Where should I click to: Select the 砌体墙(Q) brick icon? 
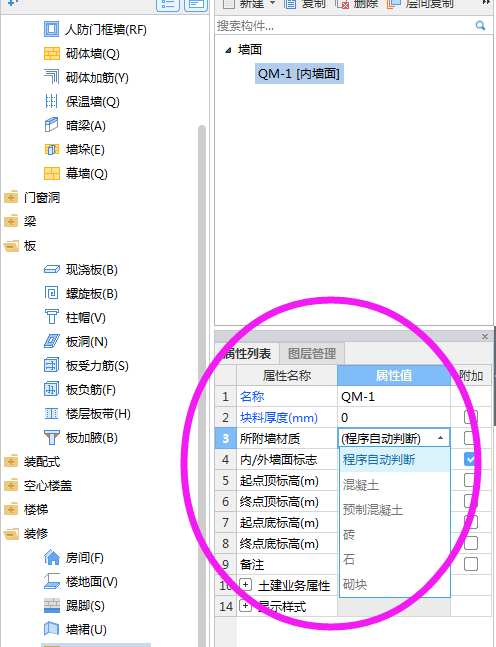point(52,54)
